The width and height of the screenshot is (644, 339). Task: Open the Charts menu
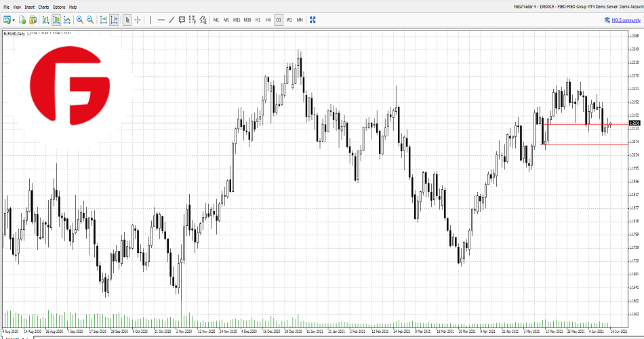point(43,7)
